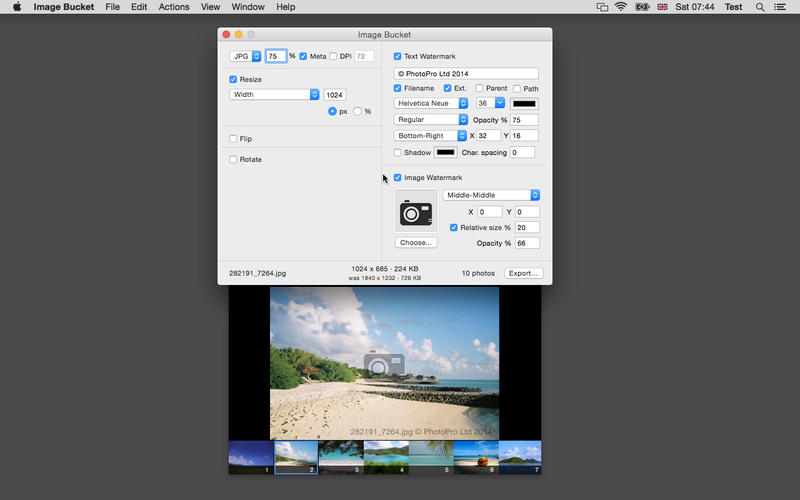Open the Notification Center icon
The width and height of the screenshot is (800, 500).
click(780, 7)
